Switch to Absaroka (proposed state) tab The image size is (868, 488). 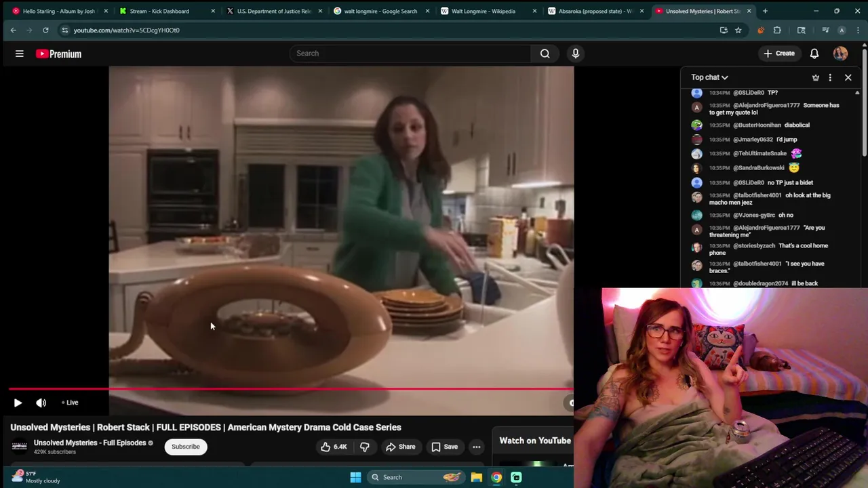pos(595,11)
